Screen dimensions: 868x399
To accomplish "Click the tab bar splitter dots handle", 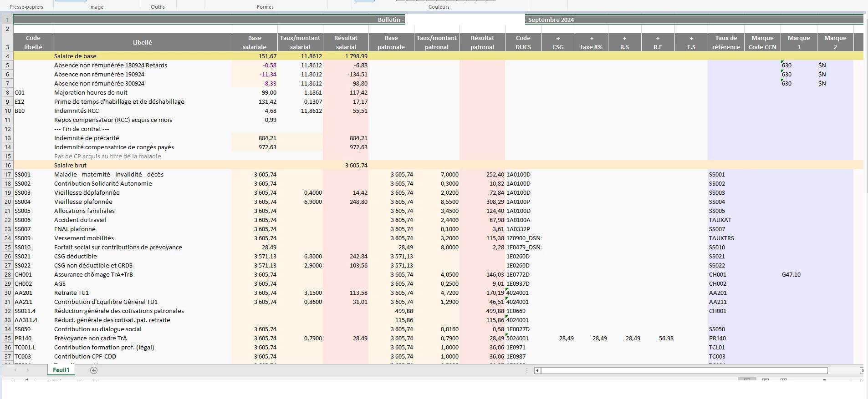I will tap(527, 371).
